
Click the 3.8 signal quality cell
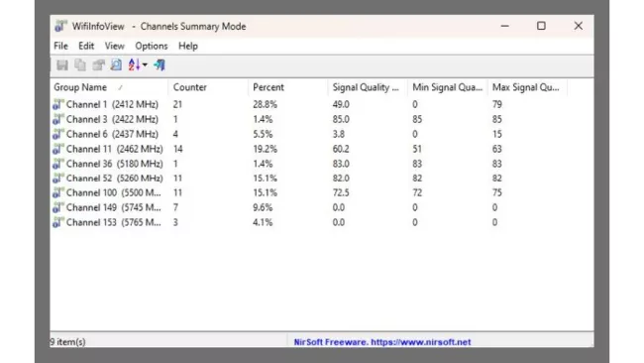(339, 134)
